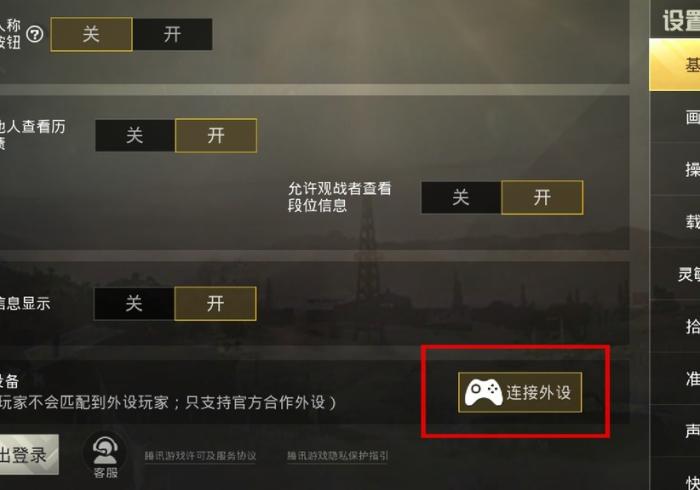Switch 信息显示 to 关
The image size is (700, 490).
134,303
